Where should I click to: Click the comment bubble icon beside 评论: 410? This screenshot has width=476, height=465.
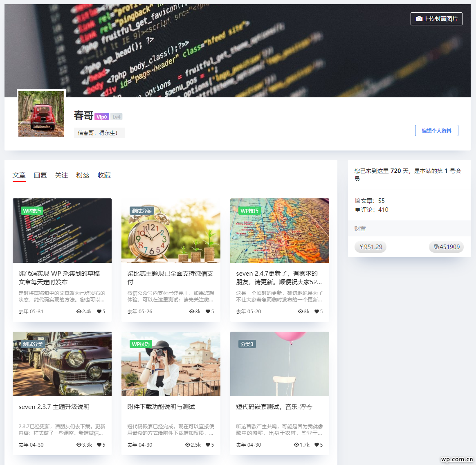[x=357, y=210]
